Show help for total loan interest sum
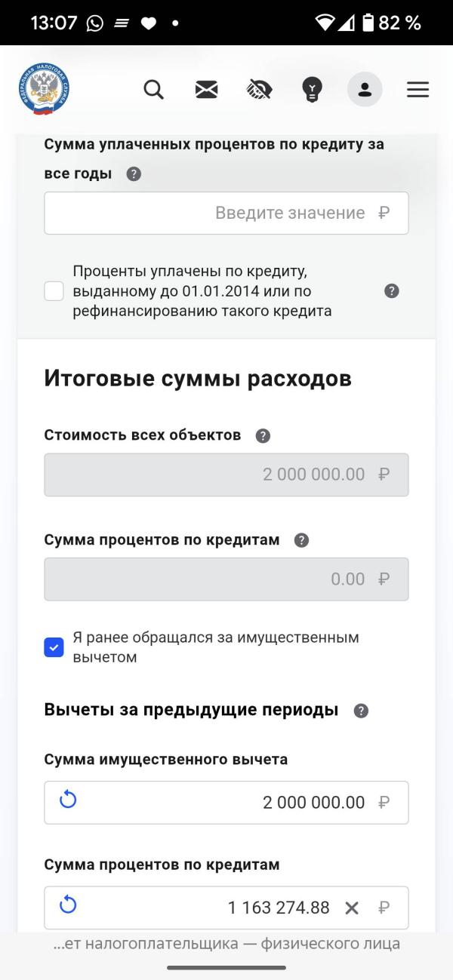The image size is (453, 980). [x=301, y=540]
